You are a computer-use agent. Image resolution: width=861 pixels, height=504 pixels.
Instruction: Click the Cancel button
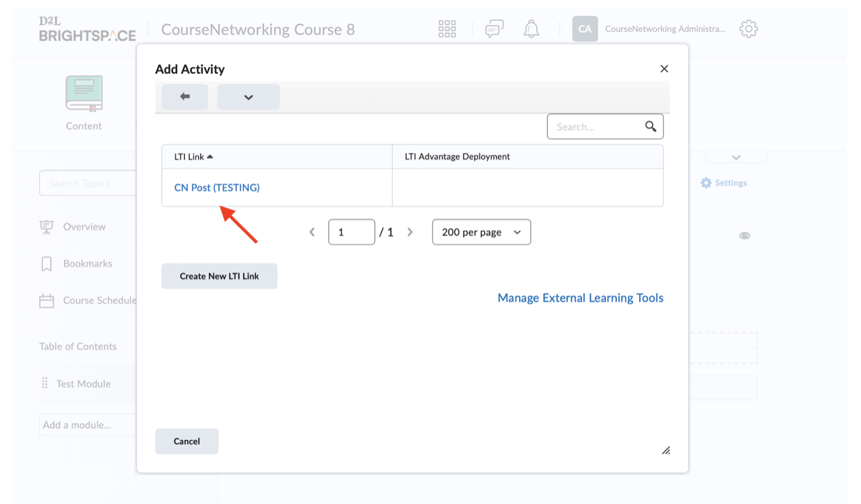coord(187,441)
